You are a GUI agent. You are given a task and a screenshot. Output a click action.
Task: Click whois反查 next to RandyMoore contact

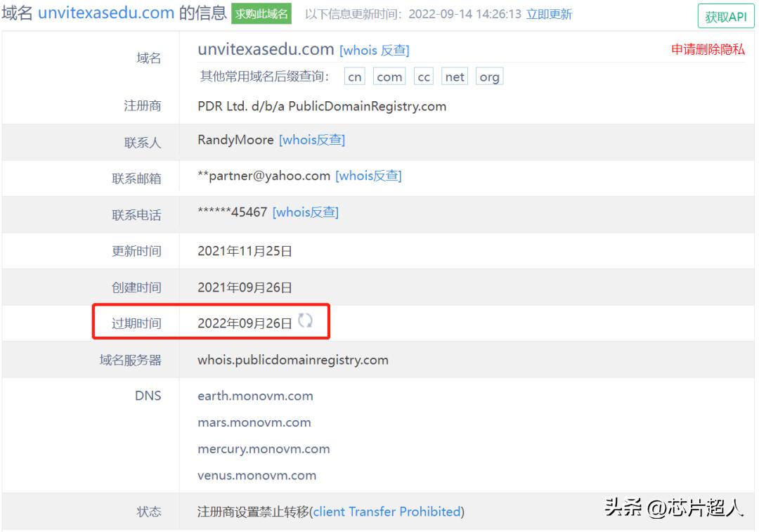(312, 140)
